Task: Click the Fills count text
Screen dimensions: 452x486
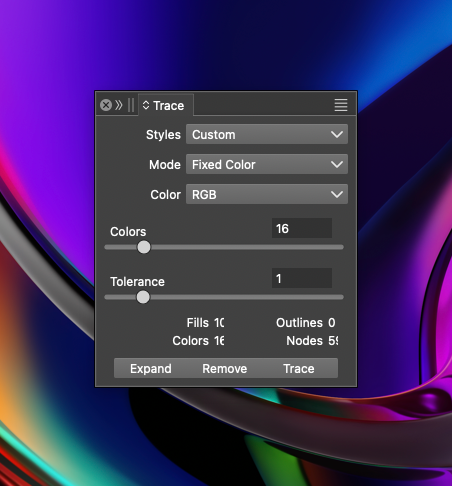Action: click(x=205, y=323)
